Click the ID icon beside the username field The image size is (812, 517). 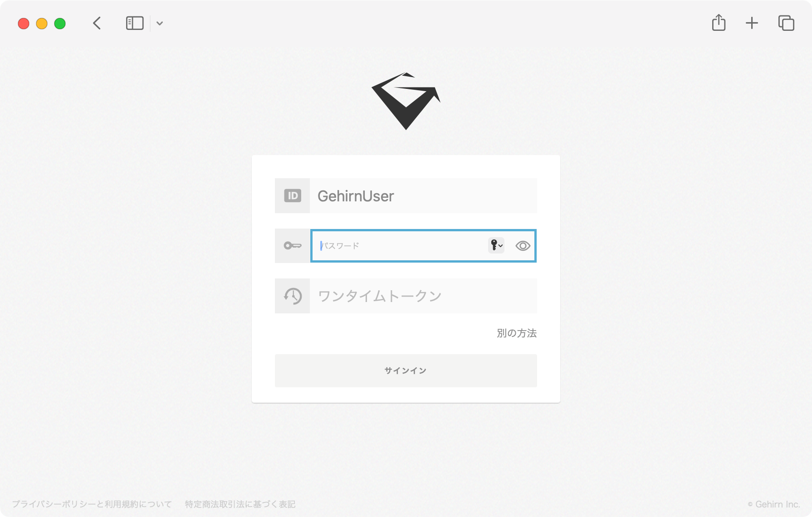pos(292,195)
